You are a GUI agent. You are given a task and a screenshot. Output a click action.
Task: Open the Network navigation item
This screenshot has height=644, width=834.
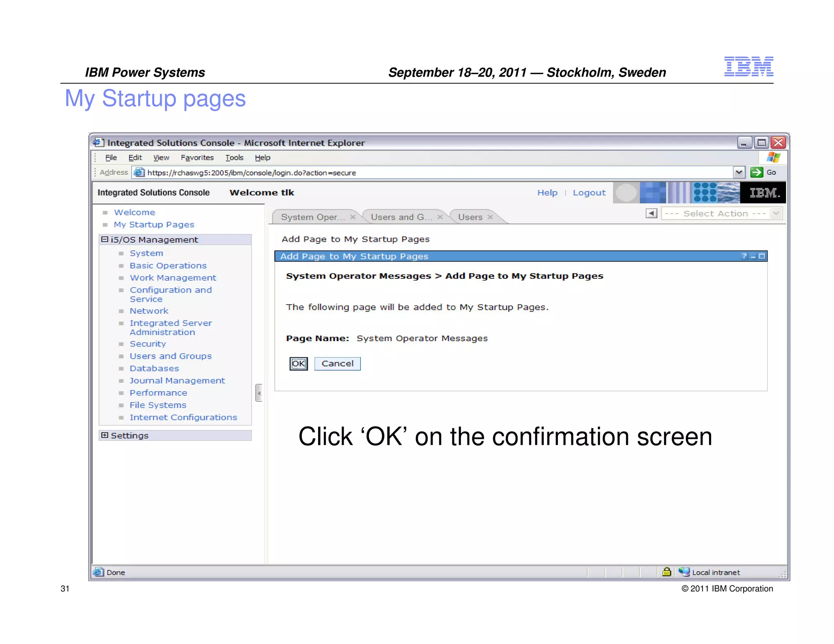coord(149,311)
